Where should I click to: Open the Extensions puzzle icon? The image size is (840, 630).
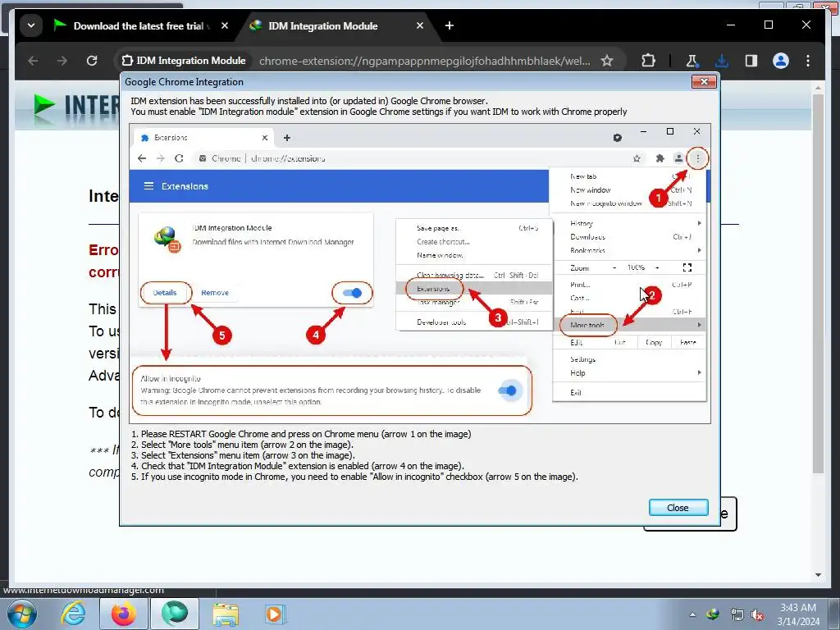coord(648,61)
